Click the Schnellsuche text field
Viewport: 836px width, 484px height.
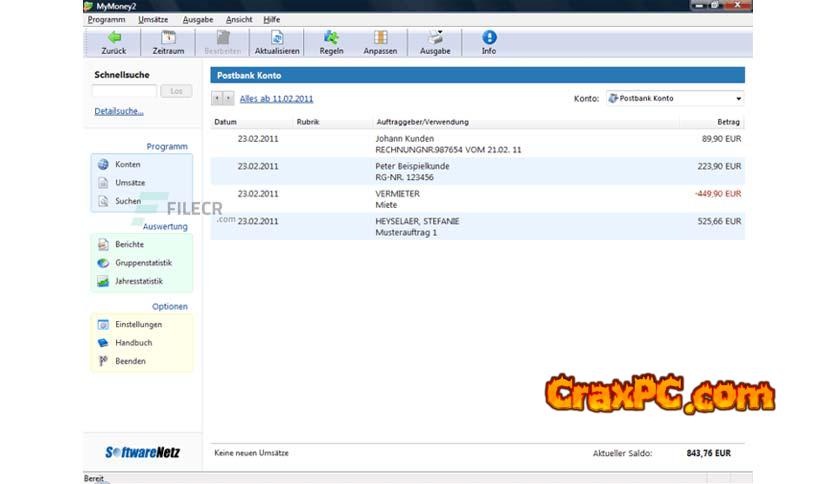(125, 91)
